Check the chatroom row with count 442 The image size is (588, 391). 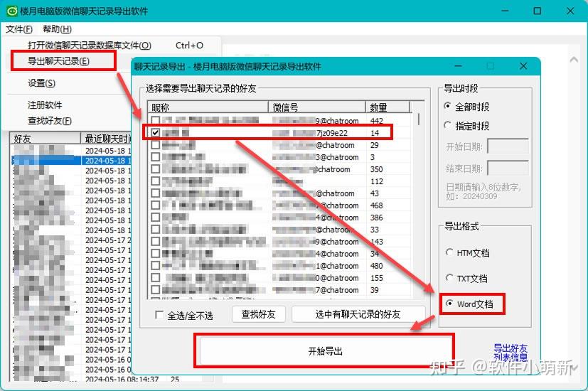coord(155,121)
